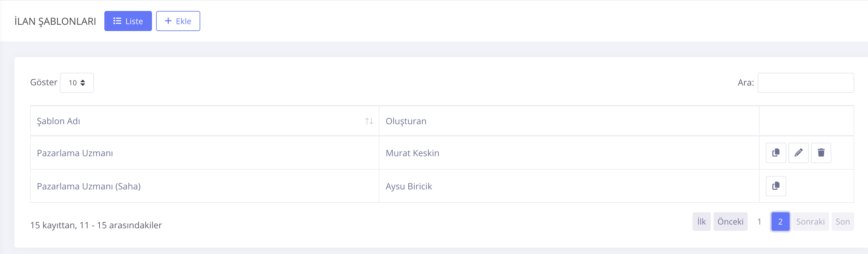Edit the Pazarlama Uzmanı template
This screenshot has width=868, height=254.
coord(798,153)
